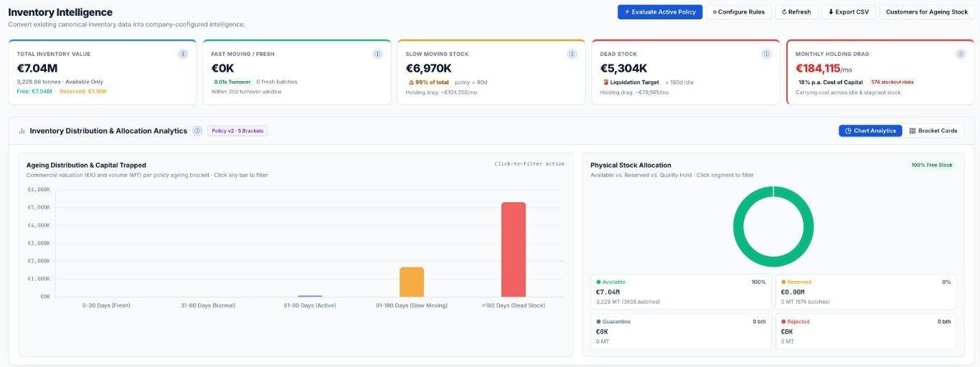Click the 574 stockout risks badge
Image resolution: width=980 pixels, height=367 pixels.
tap(892, 82)
